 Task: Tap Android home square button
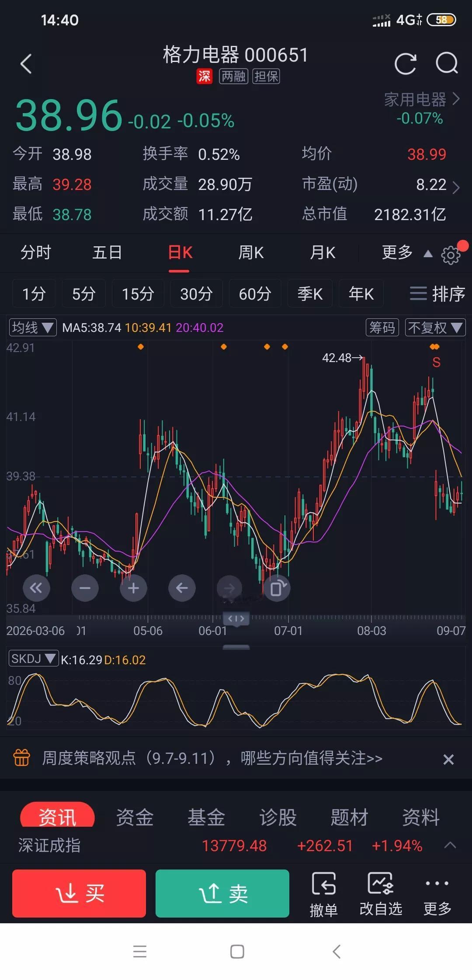[237, 951]
